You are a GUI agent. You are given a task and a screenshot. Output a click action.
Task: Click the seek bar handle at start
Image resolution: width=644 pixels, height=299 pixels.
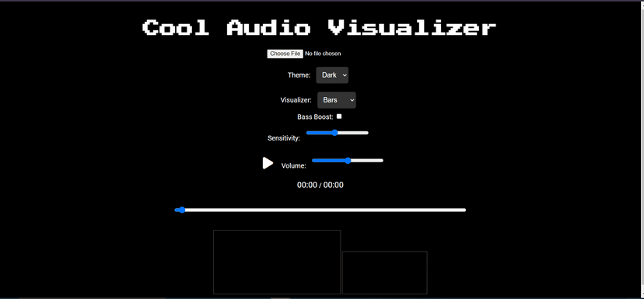point(182,210)
